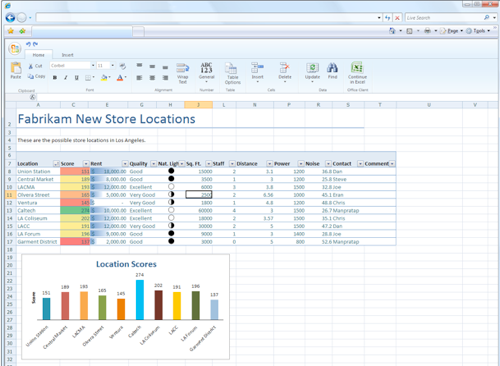Click the Undo arrow in quick access
The image size is (500, 366).
[28, 44]
